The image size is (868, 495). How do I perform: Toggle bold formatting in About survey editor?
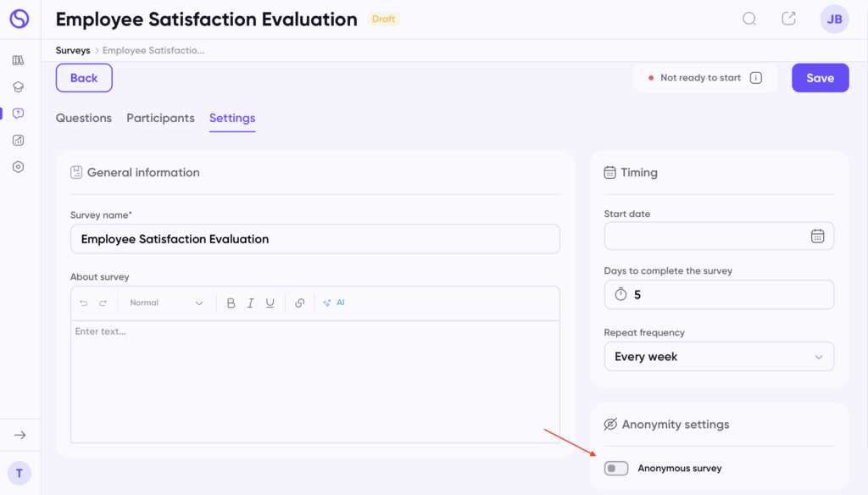(x=231, y=303)
